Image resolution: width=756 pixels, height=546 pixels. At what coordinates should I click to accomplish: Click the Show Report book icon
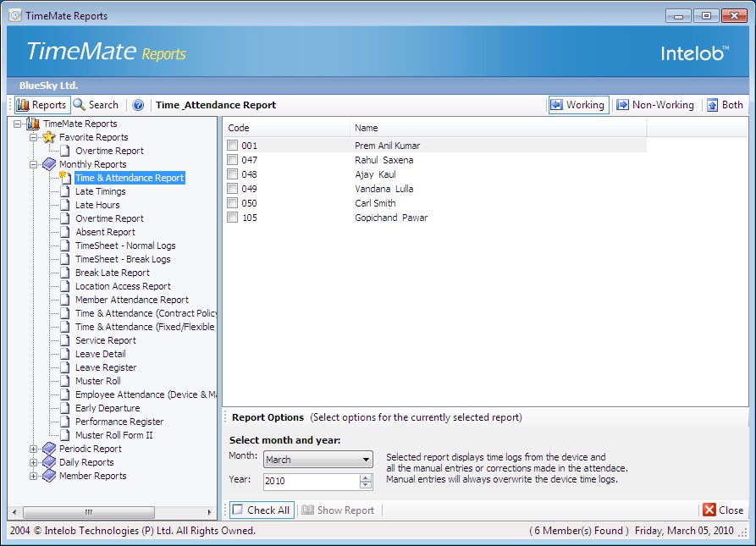pos(307,510)
